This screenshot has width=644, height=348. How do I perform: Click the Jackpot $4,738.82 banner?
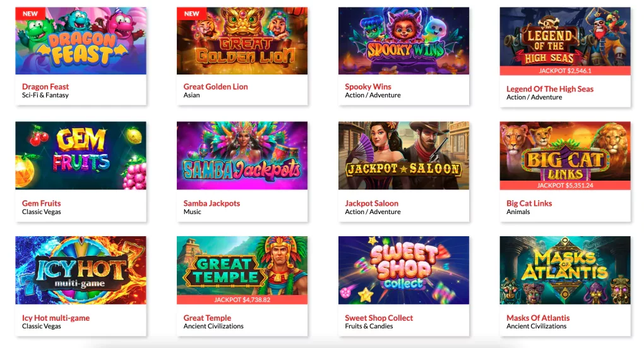tap(242, 299)
